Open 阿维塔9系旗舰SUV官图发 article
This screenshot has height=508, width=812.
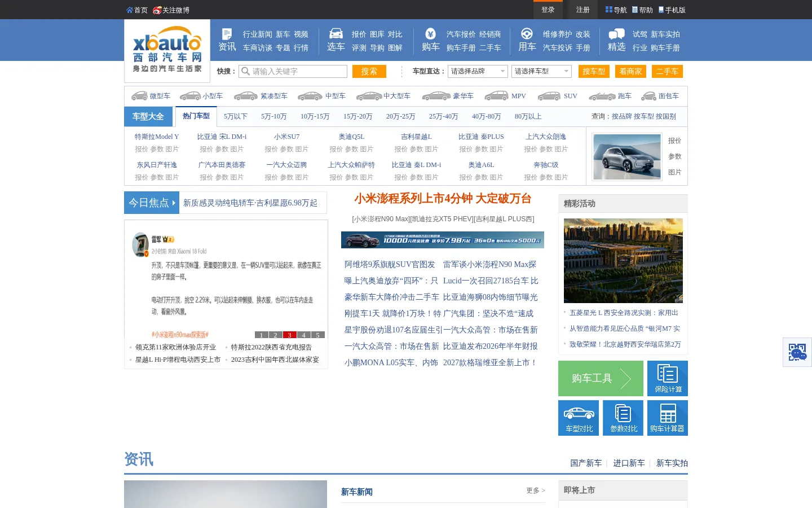click(390, 264)
